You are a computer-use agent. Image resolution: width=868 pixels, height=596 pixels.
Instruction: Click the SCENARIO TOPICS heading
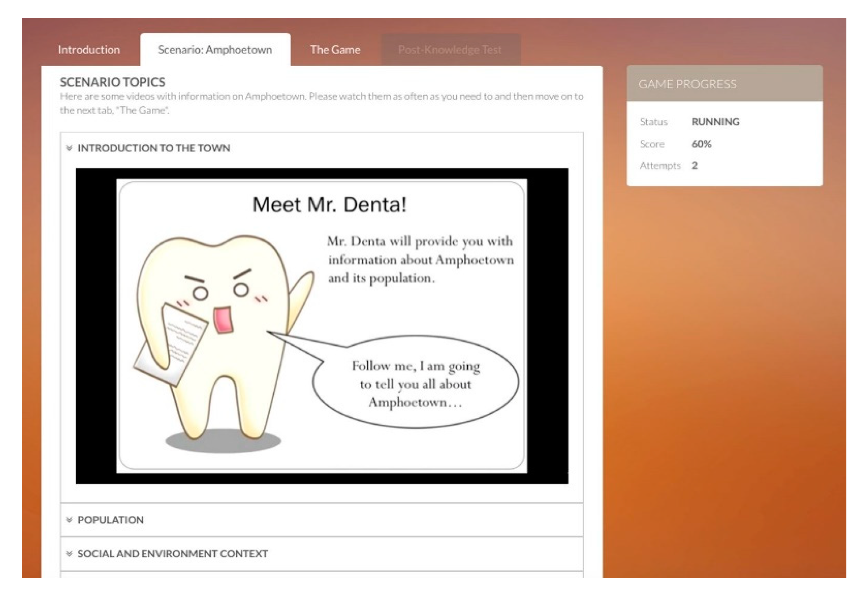[112, 82]
